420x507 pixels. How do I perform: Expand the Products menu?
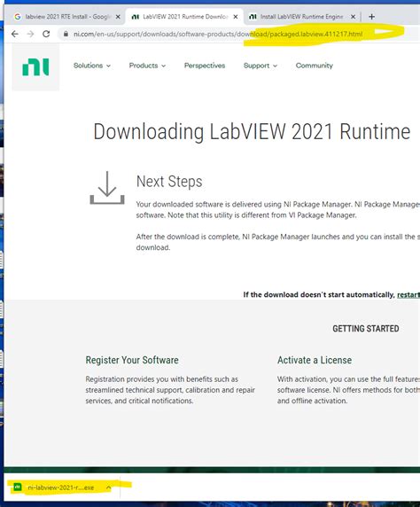(147, 66)
